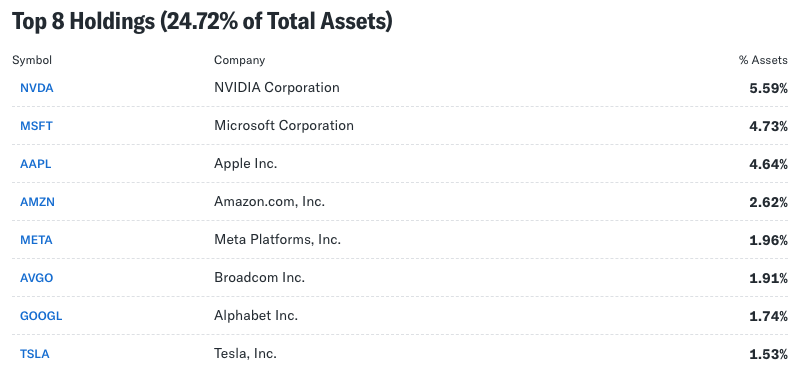Select the NVIDIA Corporation company name
Screen dimensions: 803x381
tap(277, 88)
